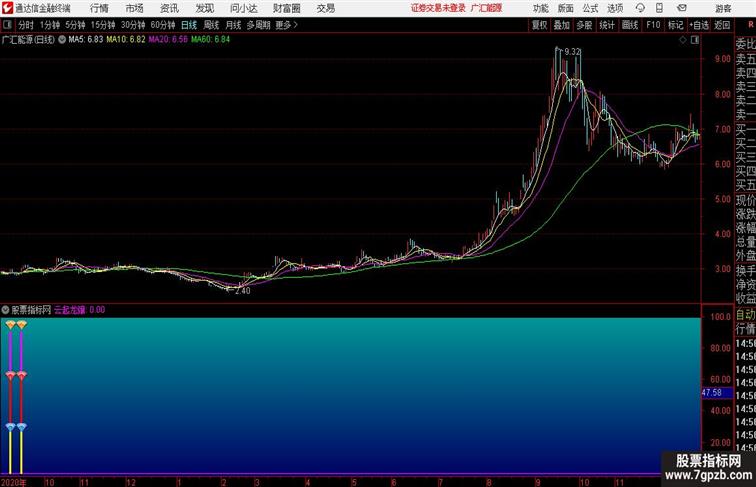Open the 多周期 multi-period view
The height and width of the screenshot is (487, 756).
click(258, 25)
